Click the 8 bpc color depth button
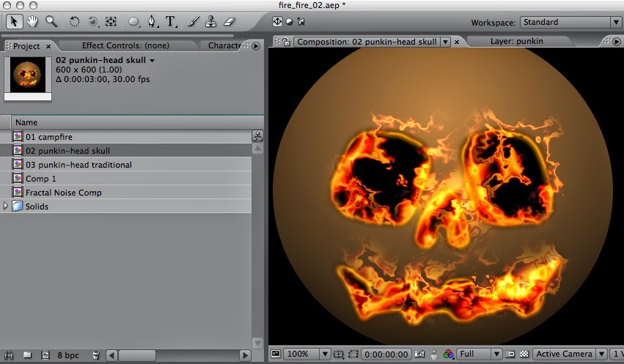The height and width of the screenshot is (364, 624). 67,355
